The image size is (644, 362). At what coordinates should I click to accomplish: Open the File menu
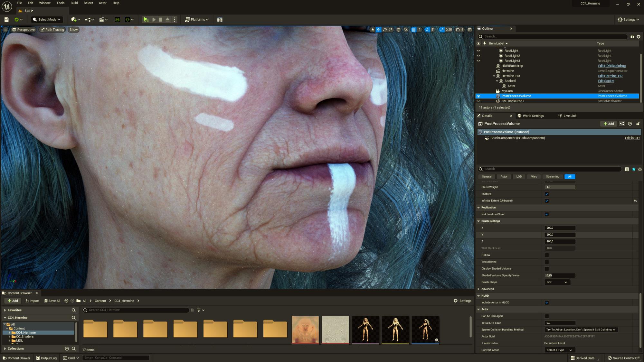point(19,3)
